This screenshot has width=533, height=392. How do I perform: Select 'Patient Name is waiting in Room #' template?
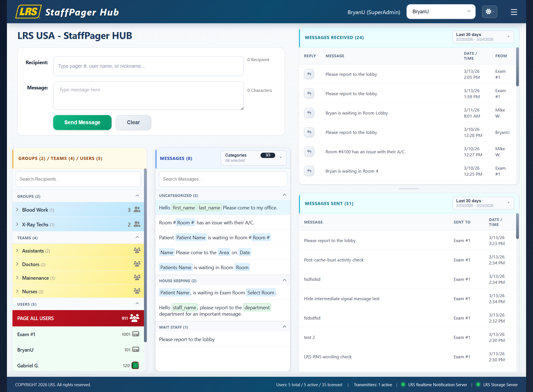223,237
